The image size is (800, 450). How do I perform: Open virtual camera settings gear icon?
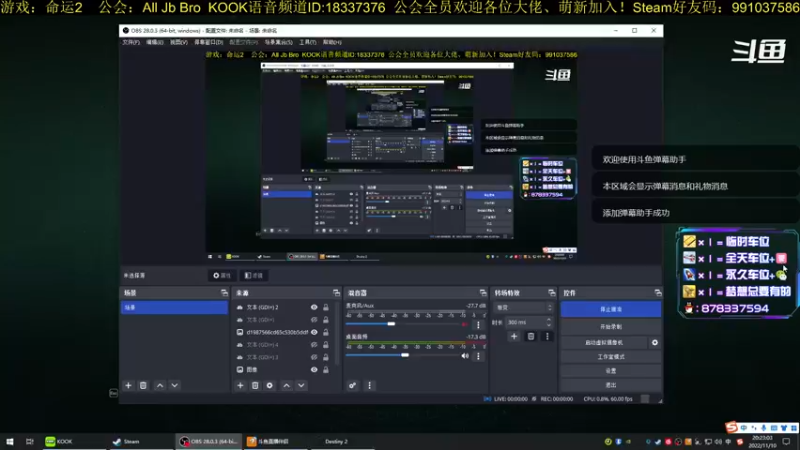[x=655, y=342]
